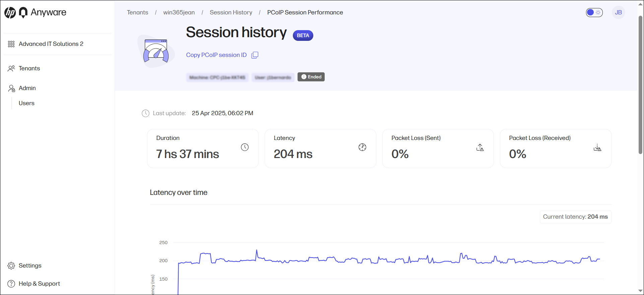Open Settings in the sidebar
Screen dimensions: 644x295
(x=30, y=266)
